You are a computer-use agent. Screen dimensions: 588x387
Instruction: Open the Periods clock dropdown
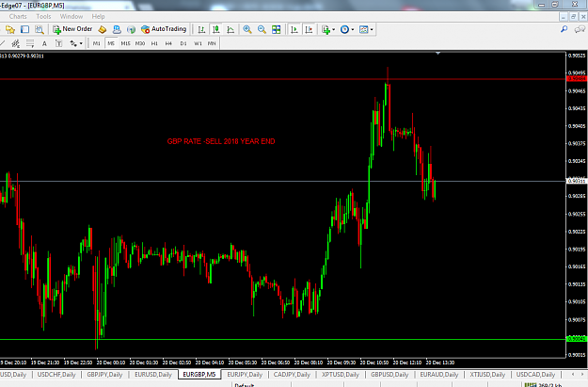coord(347,29)
